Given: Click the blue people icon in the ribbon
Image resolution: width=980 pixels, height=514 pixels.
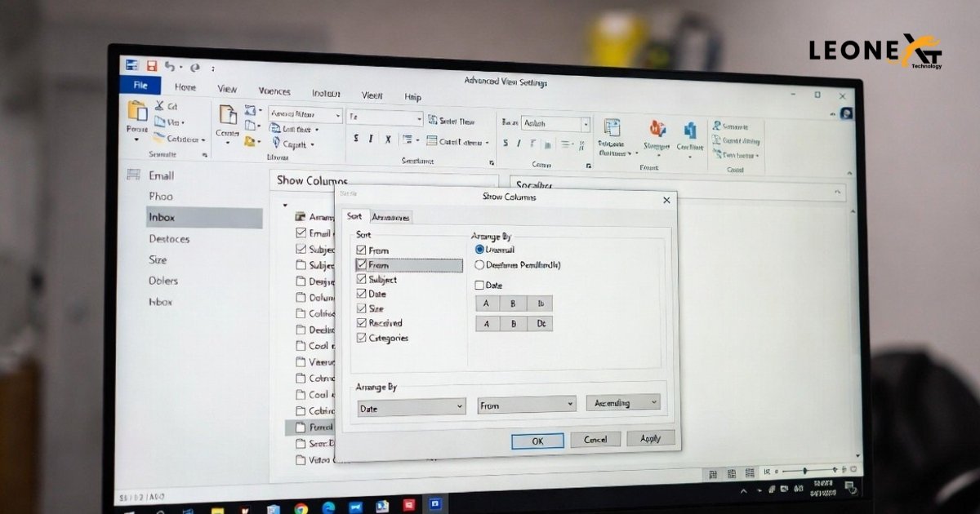Looking at the screenshot, I should (690, 130).
